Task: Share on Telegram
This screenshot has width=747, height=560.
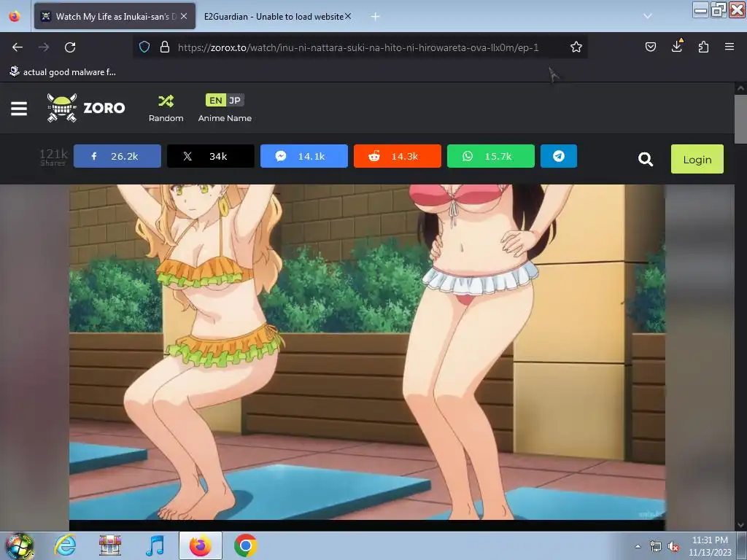Action: click(558, 156)
